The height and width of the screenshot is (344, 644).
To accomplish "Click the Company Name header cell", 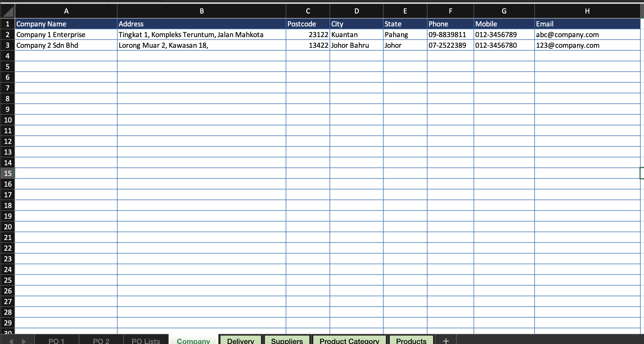I will [x=66, y=24].
